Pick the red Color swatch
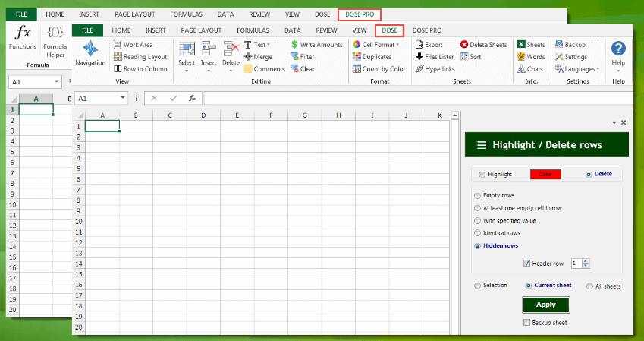 pyautogui.click(x=545, y=175)
